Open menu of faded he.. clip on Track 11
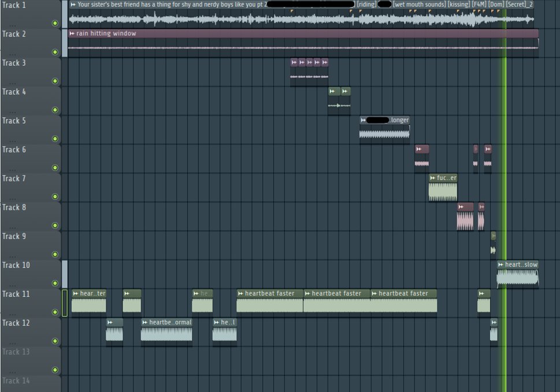Viewport: 560px width, 392px height. coord(196,293)
